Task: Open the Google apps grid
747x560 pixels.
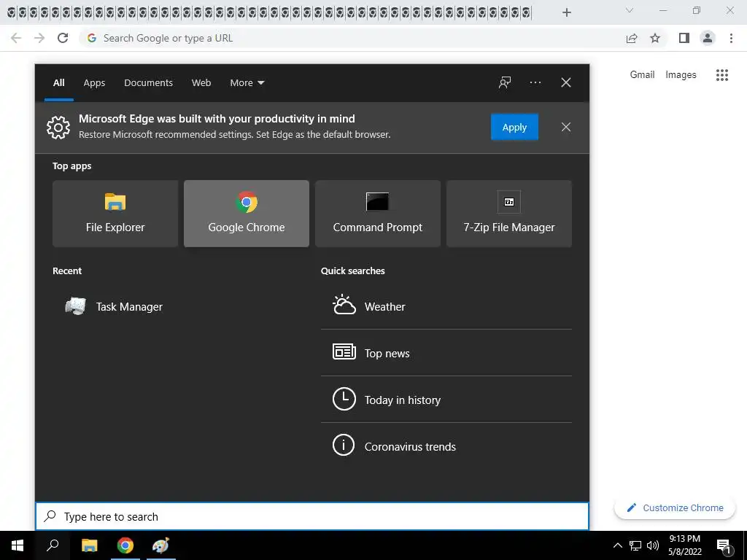Action: click(x=722, y=75)
